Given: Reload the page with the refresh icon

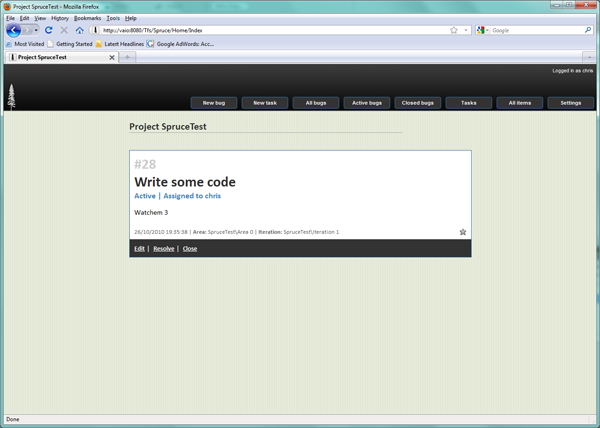Looking at the screenshot, I should (49, 30).
